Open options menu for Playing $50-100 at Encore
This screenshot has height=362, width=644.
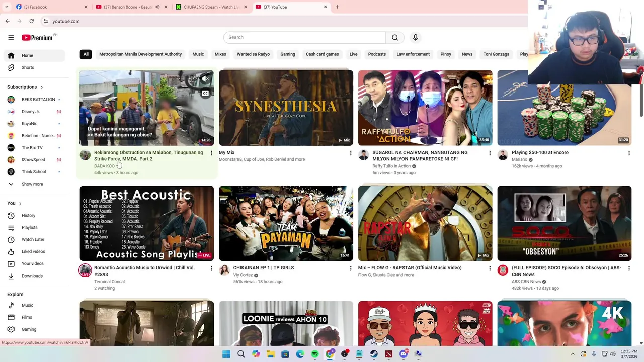coord(629,153)
